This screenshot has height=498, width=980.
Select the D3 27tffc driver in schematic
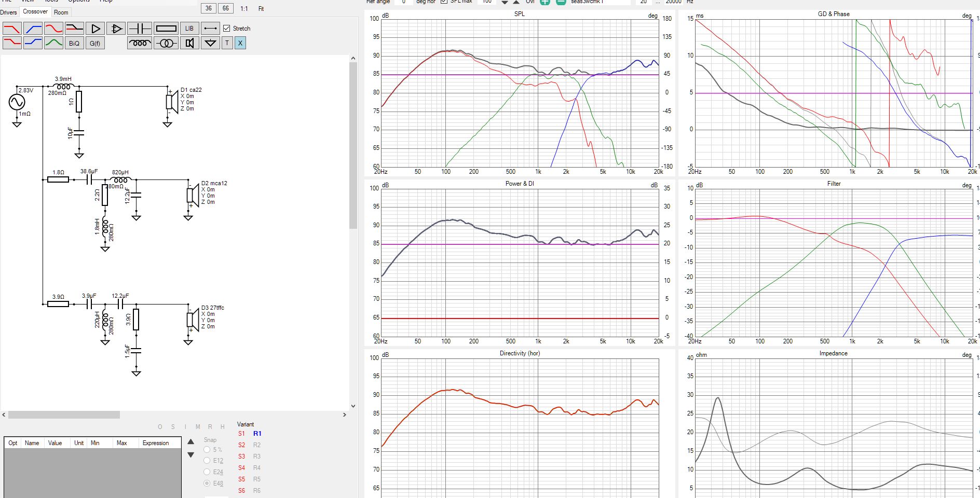click(x=192, y=319)
